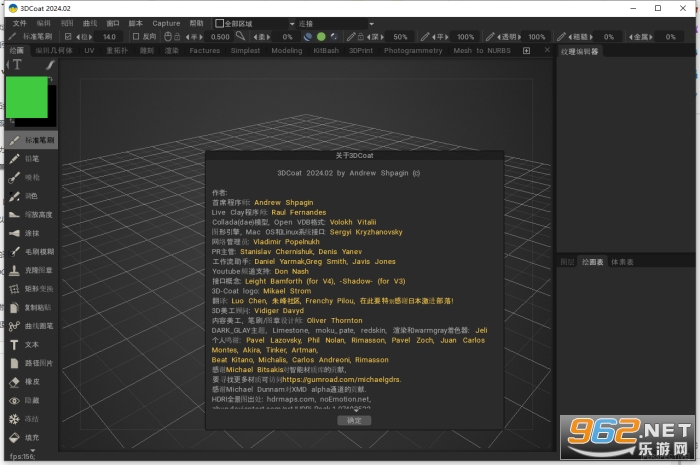Swap foreground and background colors arrow
This screenshot has height=465, width=700.
pyautogui.click(x=51, y=79)
